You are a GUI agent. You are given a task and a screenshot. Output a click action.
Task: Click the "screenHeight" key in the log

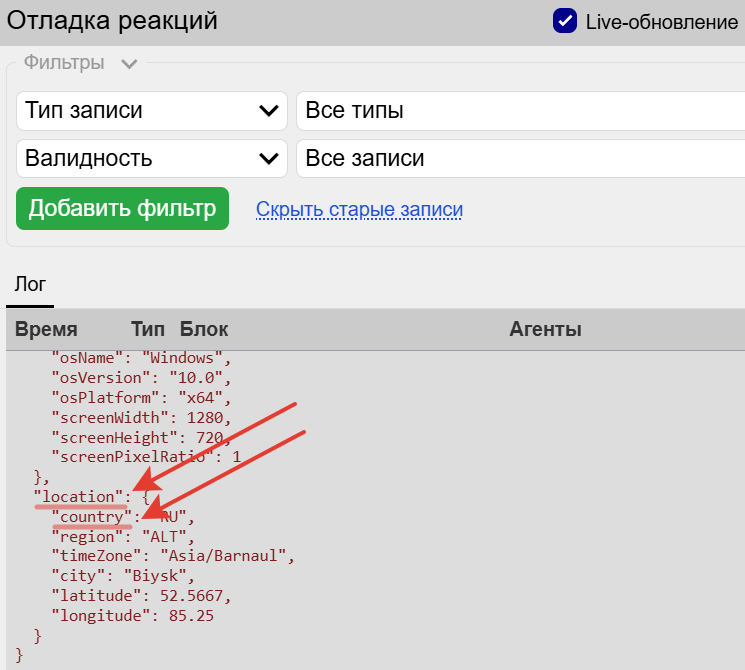point(115,438)
